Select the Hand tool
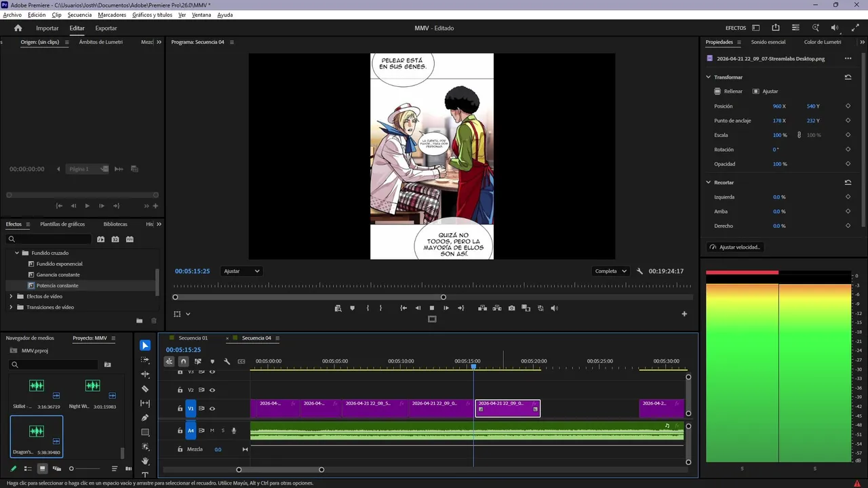 [x=145, y=461]
